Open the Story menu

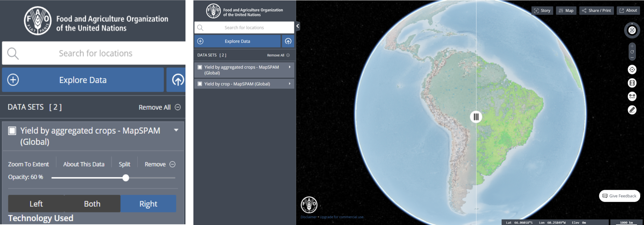click(x=542, y=11)
